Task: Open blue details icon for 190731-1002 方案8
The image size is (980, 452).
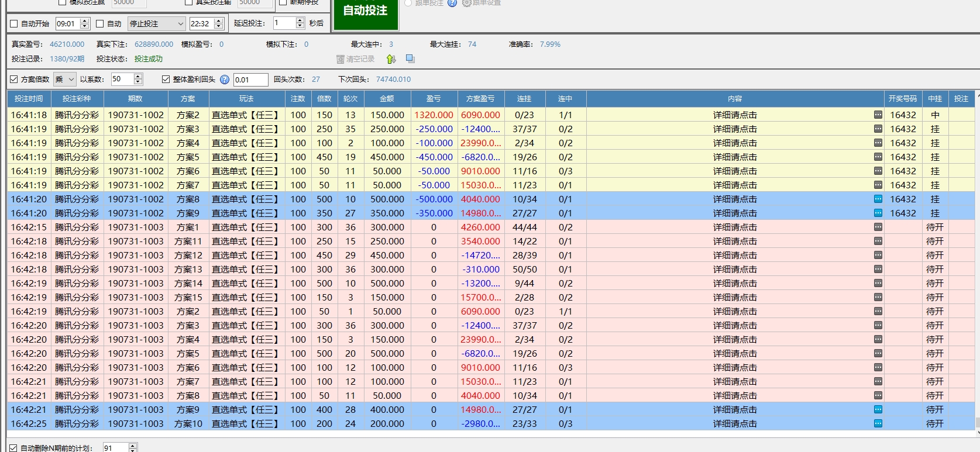Action: [878, 199]
